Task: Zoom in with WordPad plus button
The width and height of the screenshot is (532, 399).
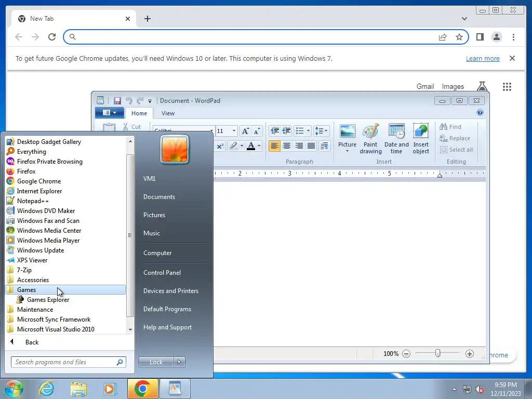Action: [470, 354]
